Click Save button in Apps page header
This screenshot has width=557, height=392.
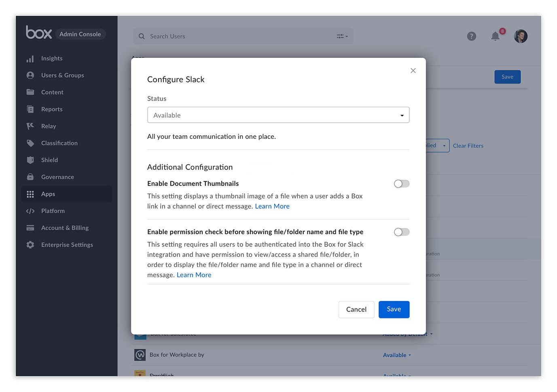(x=508, y=77)
